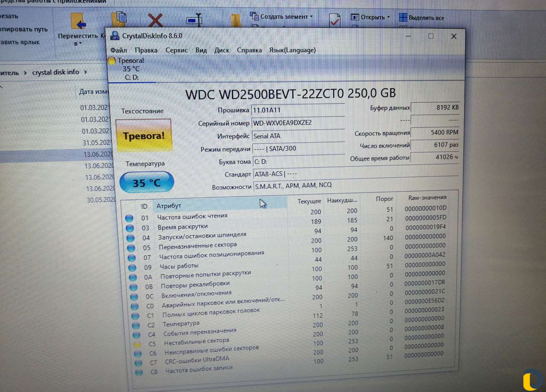Click the status circle for attribute C0
Screen dimensions: 546x392
(x=135, y=306)
